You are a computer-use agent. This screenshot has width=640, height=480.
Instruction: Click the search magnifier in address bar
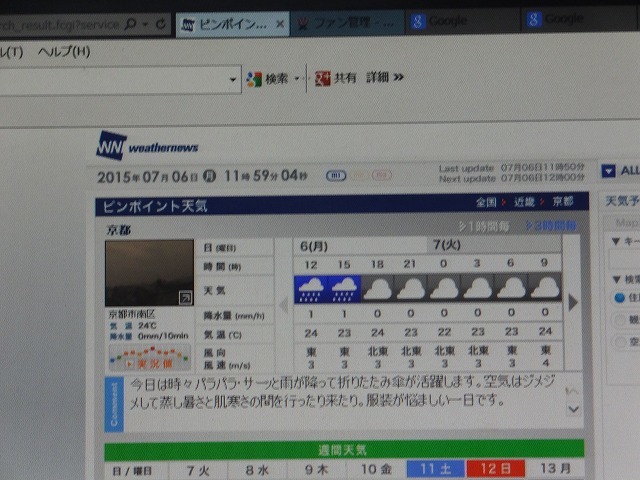(x=130, y=24)
